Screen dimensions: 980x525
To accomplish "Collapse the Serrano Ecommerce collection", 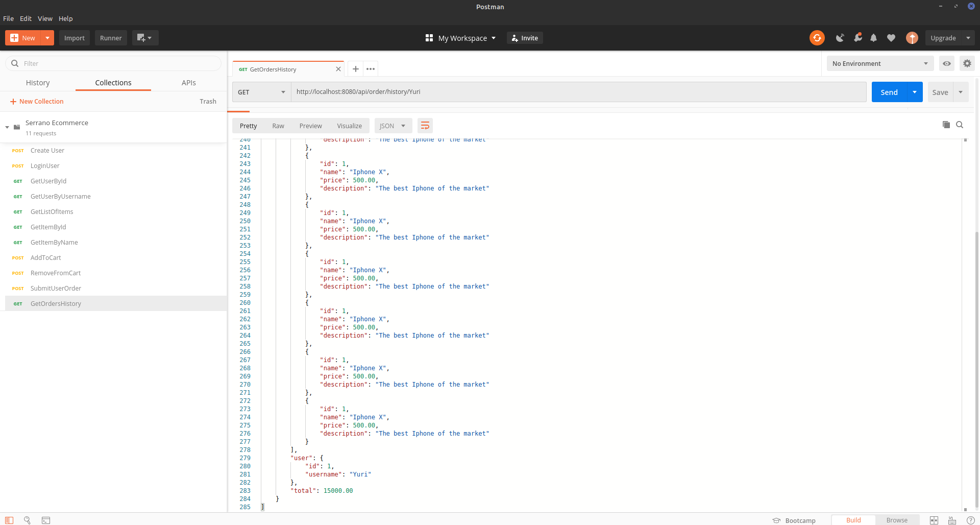I will click(x=7, y=127).
